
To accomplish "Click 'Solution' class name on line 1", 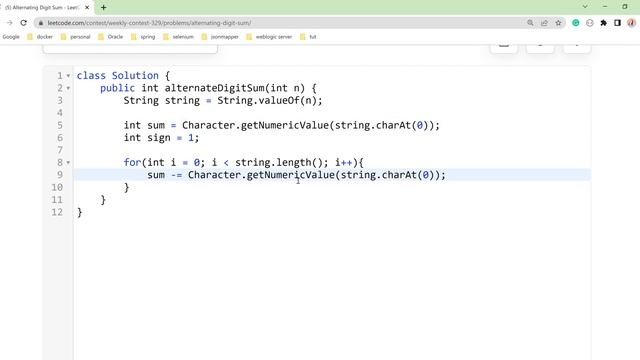I will click(135, 76).
